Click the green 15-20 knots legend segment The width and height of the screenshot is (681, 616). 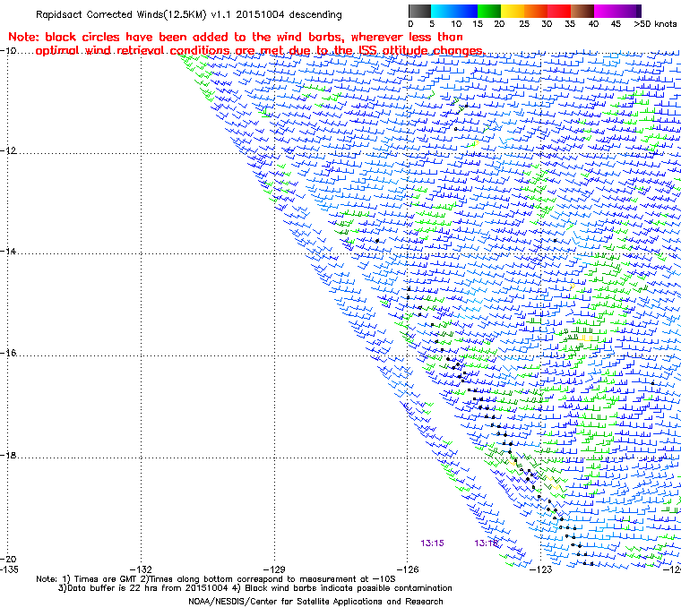489,11
